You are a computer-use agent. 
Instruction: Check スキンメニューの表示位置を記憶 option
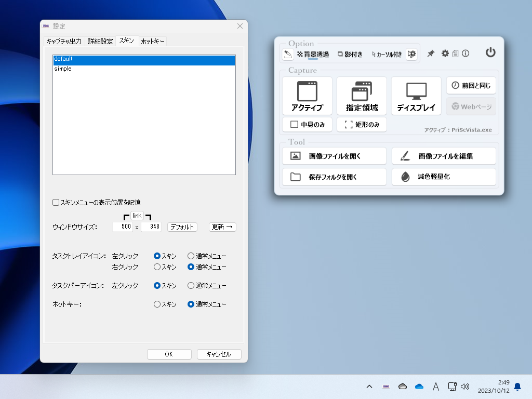(x=56, y=203)
